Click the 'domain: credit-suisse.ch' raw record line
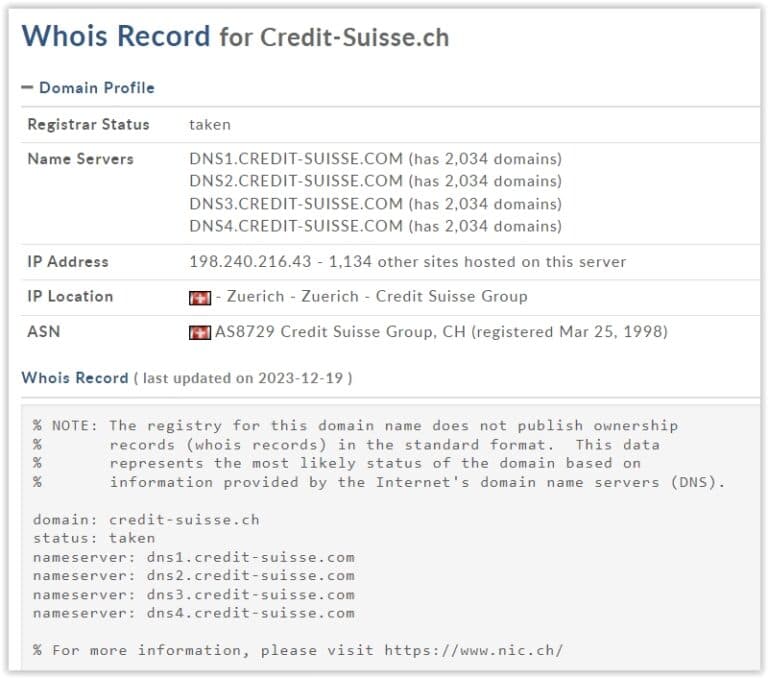768x678 pixels. click(146, 520)
